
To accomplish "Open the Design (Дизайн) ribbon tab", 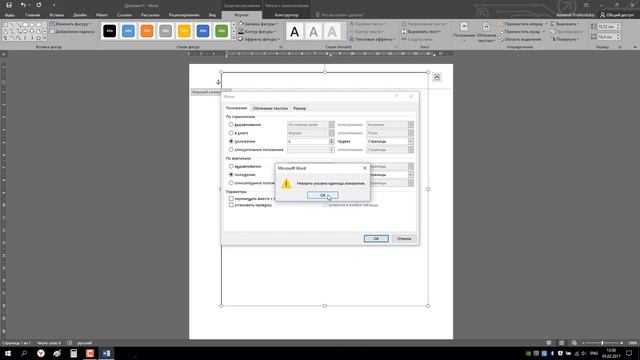I will click(x=80, y=15).
